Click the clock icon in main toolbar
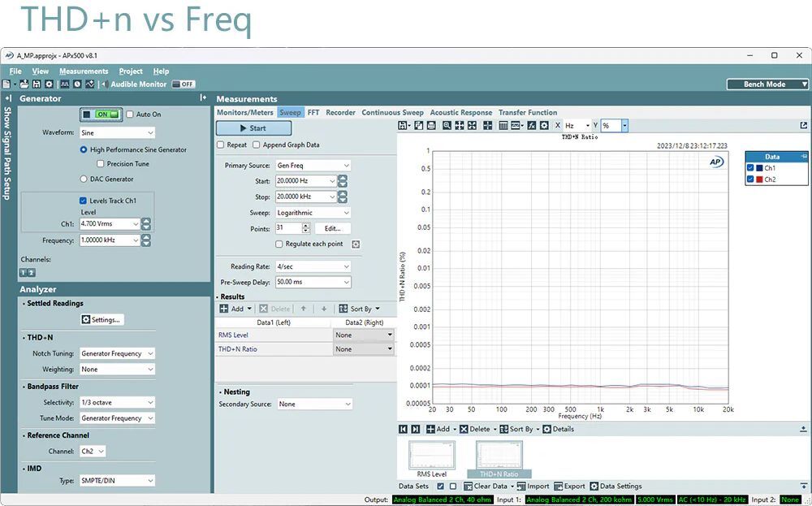 coord(77,84)
